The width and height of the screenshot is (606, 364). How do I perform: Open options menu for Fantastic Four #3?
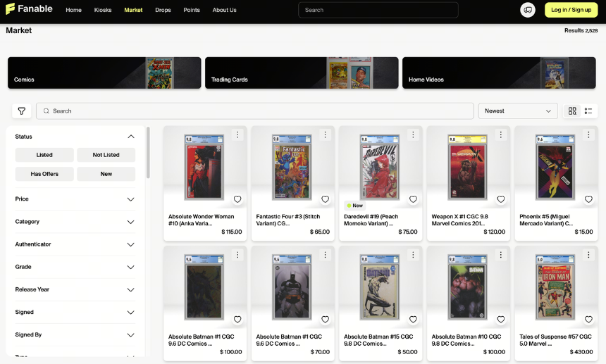[325, 134]
